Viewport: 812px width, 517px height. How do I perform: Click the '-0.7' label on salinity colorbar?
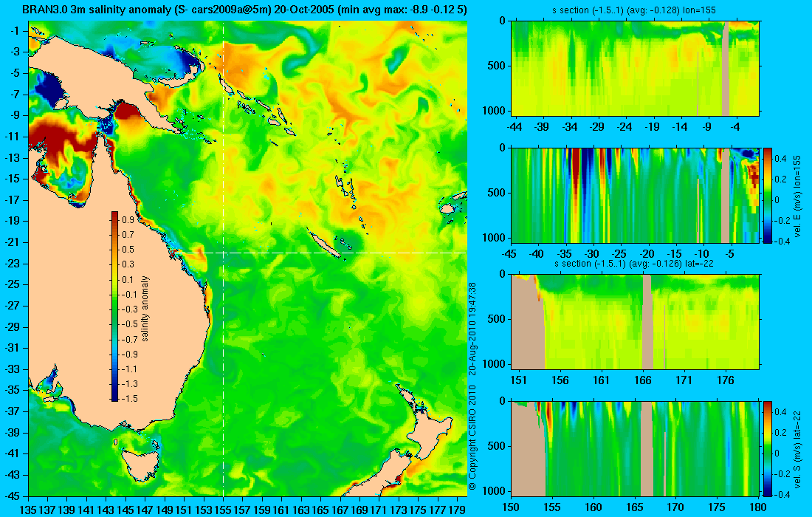point(128,339)
